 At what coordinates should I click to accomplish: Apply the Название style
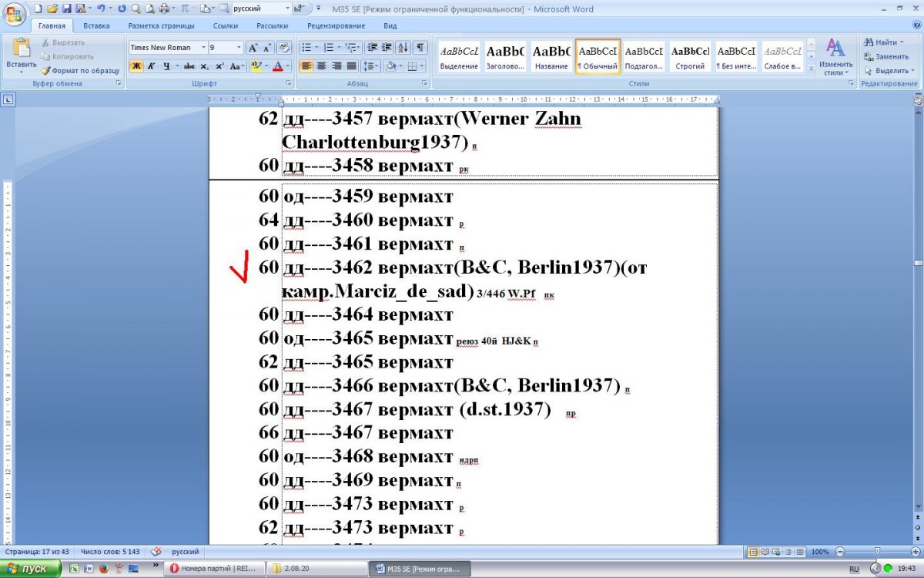pos(551,57)
